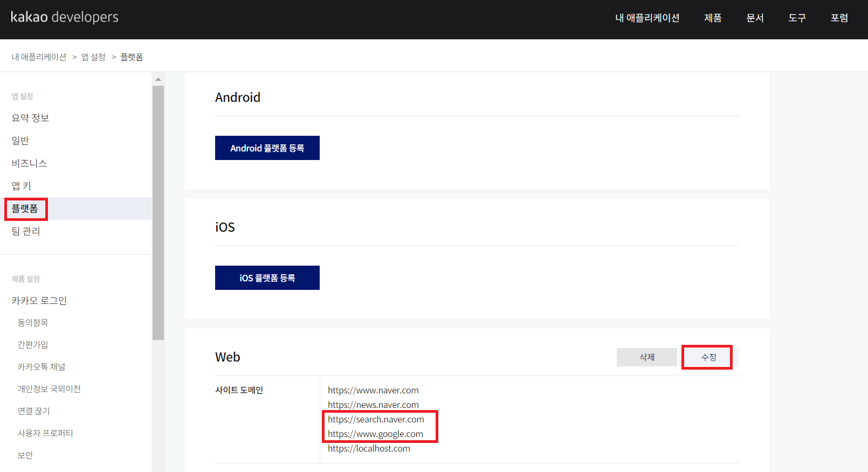Viewport: 868px width, 472px height.
Task: Click Android 플랫폼 등록 button
Action: (267, 148)
